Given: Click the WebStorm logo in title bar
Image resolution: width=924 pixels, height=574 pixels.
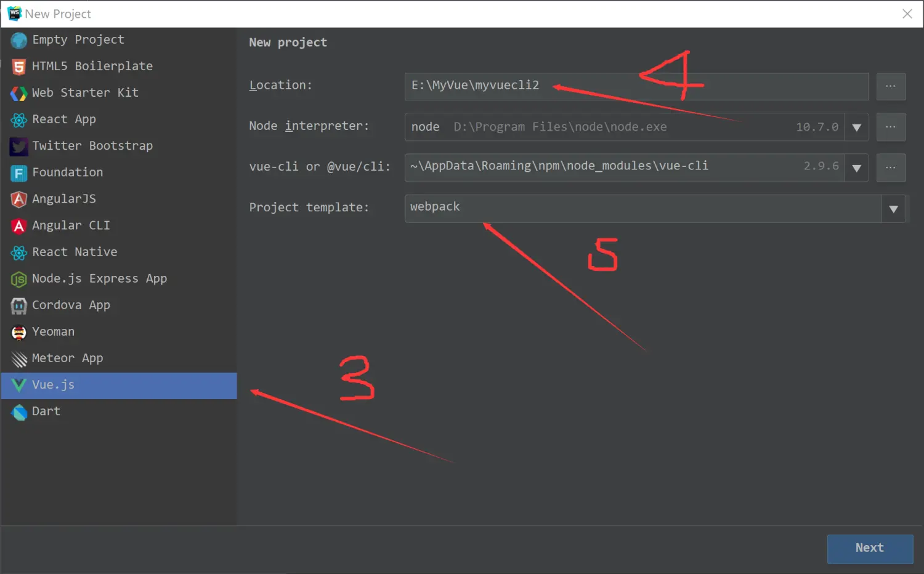Looking at the screenshot, I should pyautogui.click(x=14, y=14).
